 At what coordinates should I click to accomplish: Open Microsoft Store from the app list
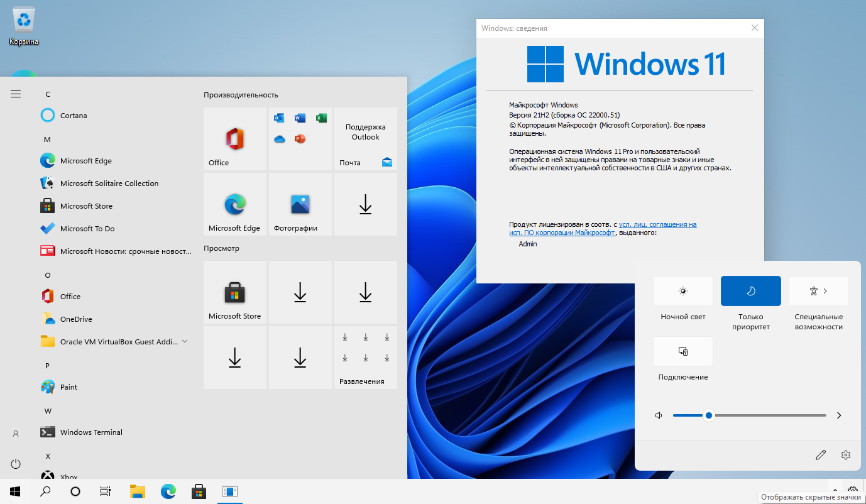(x=116, y=206)
